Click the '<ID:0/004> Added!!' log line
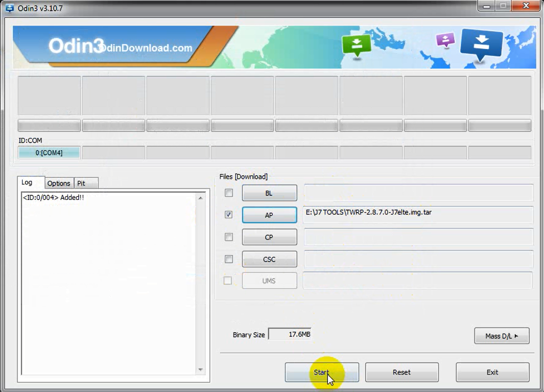Screen dimensions: 544x392 point(54,198)
